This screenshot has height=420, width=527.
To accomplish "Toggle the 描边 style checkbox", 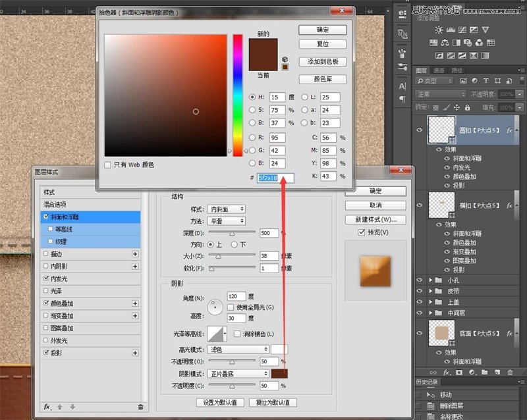I will click(x=46, y=253).
